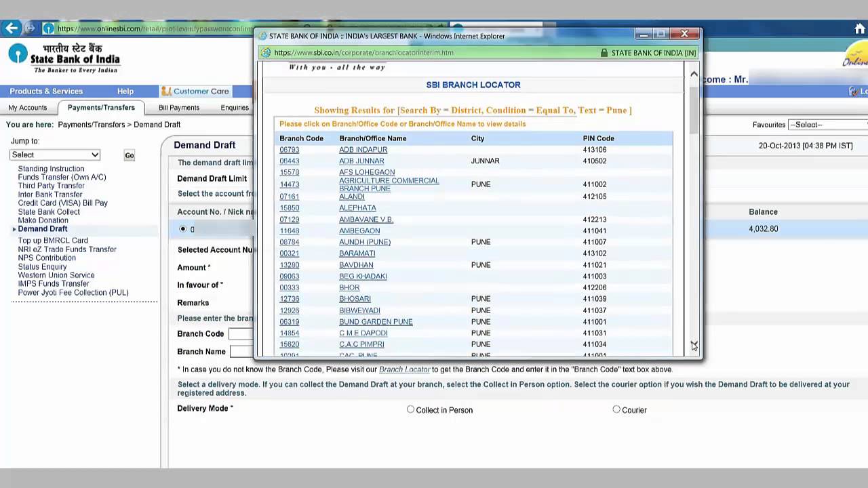
Task: Click the padlock icon in the popup address bar
Action: [604, 52]
